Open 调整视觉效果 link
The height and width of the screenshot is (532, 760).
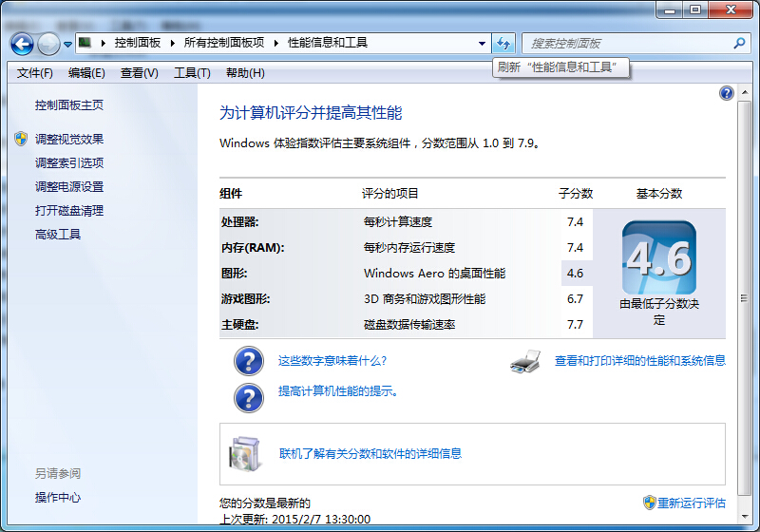69,140
